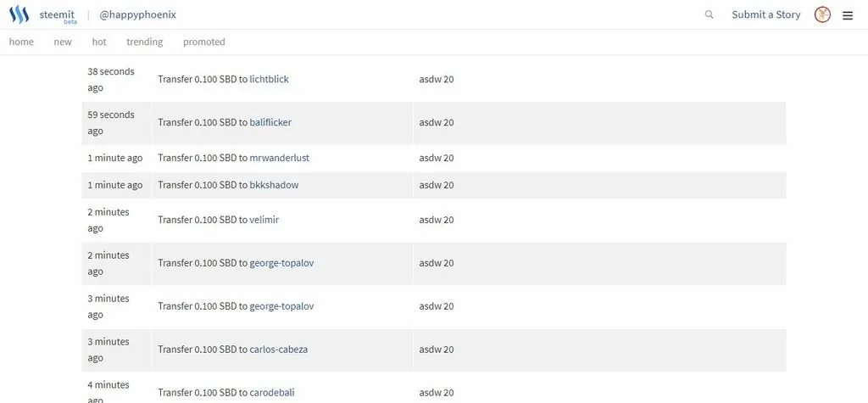Viewport: 868px width, 403px height.
Task: Click the 'asdw 20' memo in baliflicker row
Action: click(x=437, y=122)
